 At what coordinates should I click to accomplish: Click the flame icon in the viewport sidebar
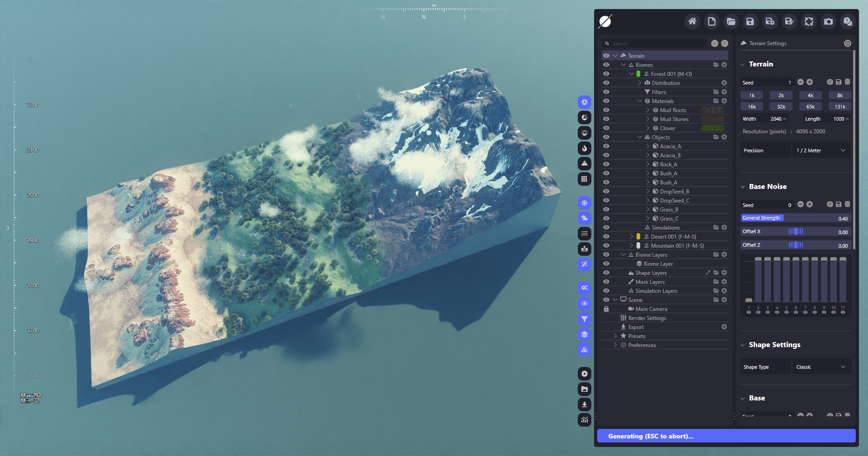point(585,148)
